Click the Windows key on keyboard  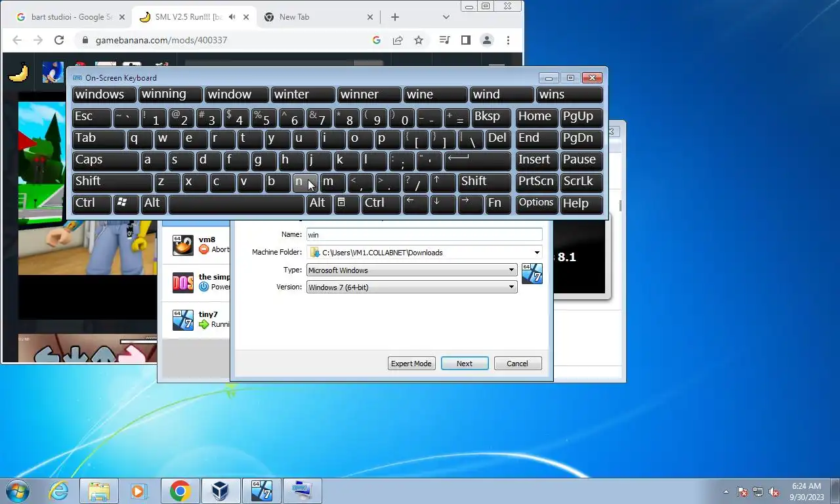(x=126, y=204)
